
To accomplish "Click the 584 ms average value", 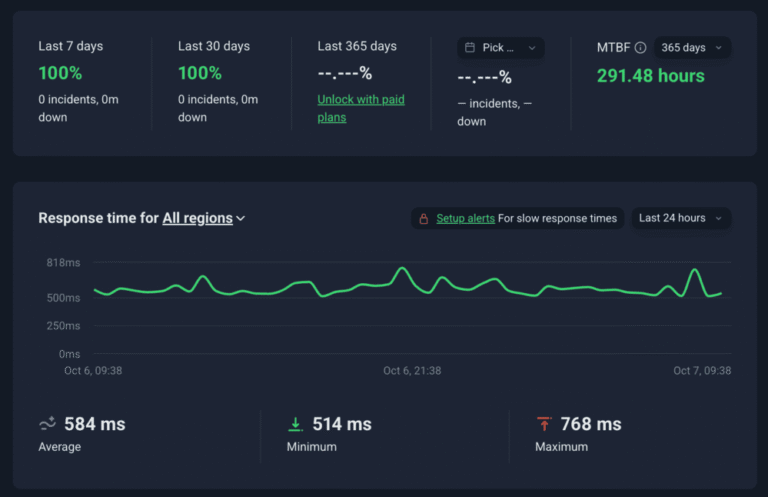I will tap(95, 424).
